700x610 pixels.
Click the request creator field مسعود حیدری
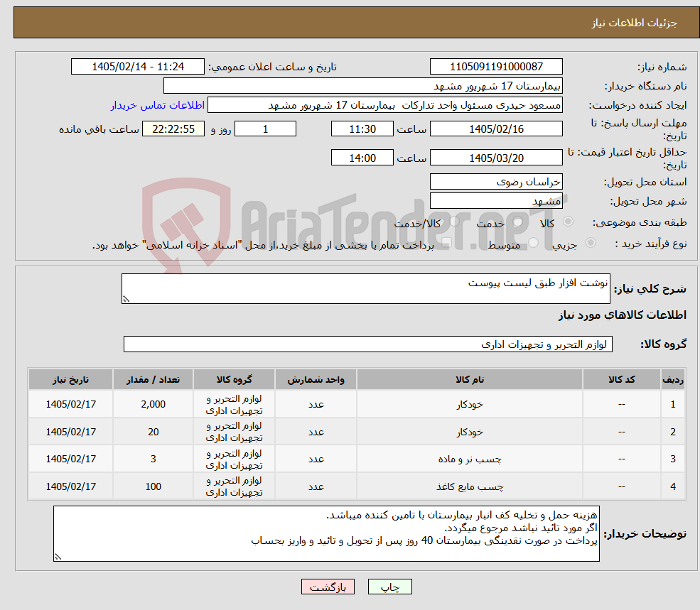(x=384, y=105)
